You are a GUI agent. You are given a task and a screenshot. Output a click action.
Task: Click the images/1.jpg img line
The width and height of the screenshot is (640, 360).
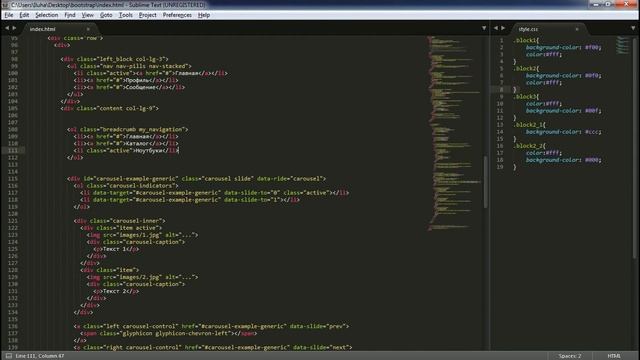[x=142, y=235]
